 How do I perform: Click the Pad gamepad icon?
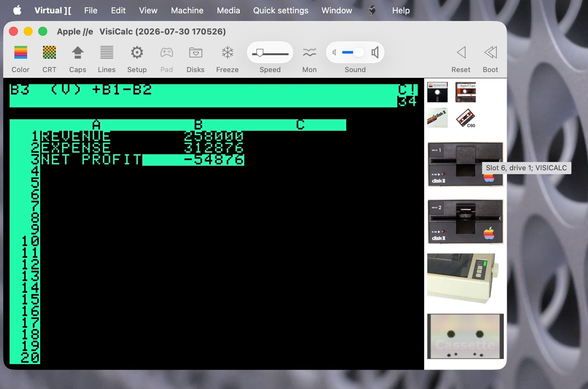point(166,53)
